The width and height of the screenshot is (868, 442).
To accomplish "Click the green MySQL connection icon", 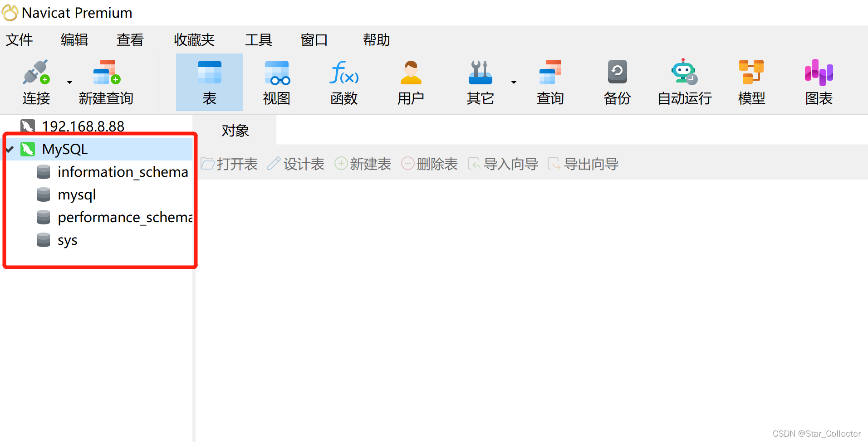I will coord(28,149).
